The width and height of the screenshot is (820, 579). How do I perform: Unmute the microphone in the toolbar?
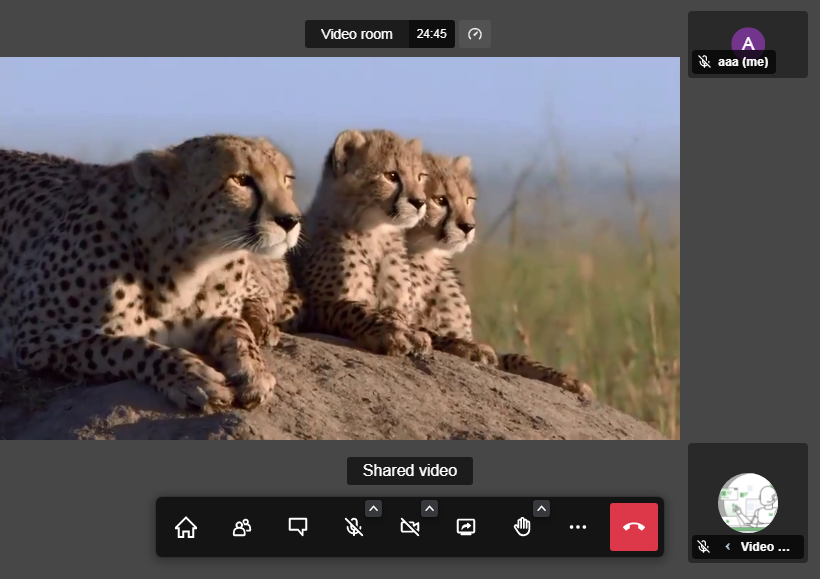[x=354, y=527]
